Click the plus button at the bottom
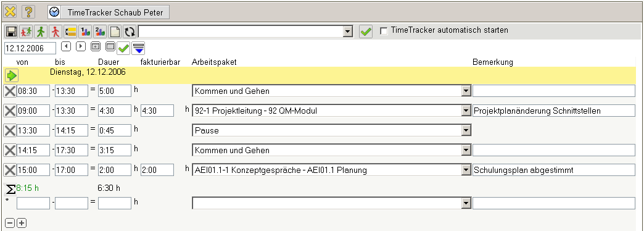The image size is (644, 231). click(x=22, y=223)
